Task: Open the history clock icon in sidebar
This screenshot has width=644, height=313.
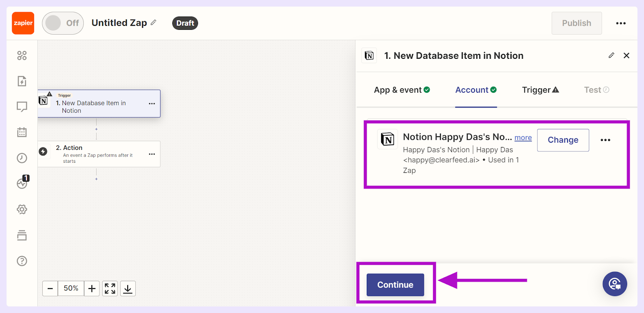Action: [x=22, y=158]
